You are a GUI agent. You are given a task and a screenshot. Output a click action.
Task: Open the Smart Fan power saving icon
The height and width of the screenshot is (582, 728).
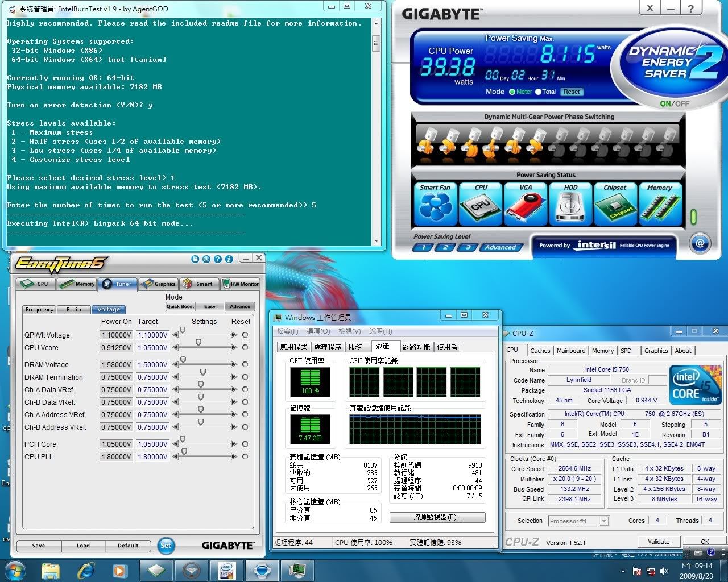click(435, 203)
